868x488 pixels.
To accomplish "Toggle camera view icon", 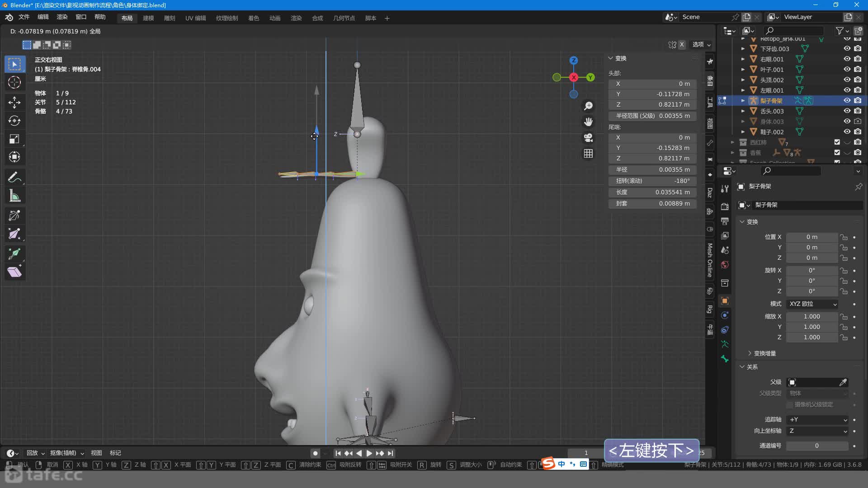I will tap(588, 138).
